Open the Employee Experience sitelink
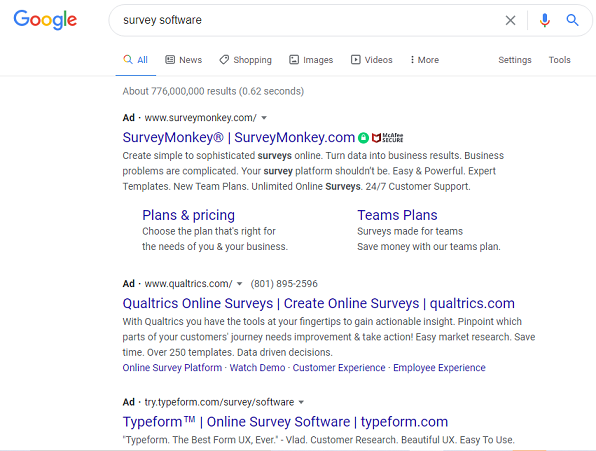 439,368
